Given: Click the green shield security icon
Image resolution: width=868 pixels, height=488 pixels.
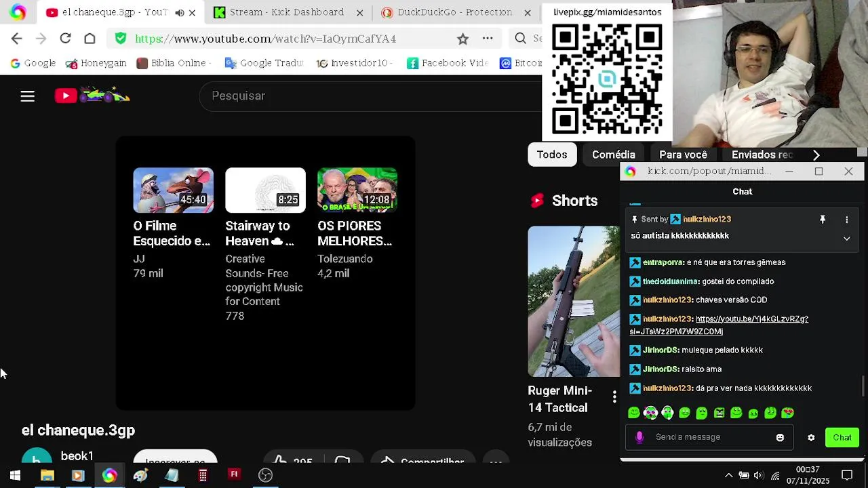Looking at the screenshot, I should (121, 39).
